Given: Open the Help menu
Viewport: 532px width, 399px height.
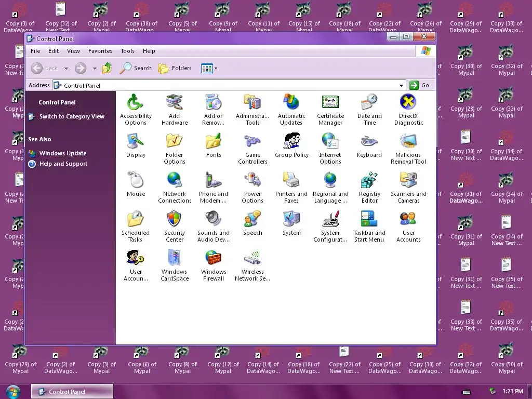Looking at the screenshot, I should click(x=149, y=51).
